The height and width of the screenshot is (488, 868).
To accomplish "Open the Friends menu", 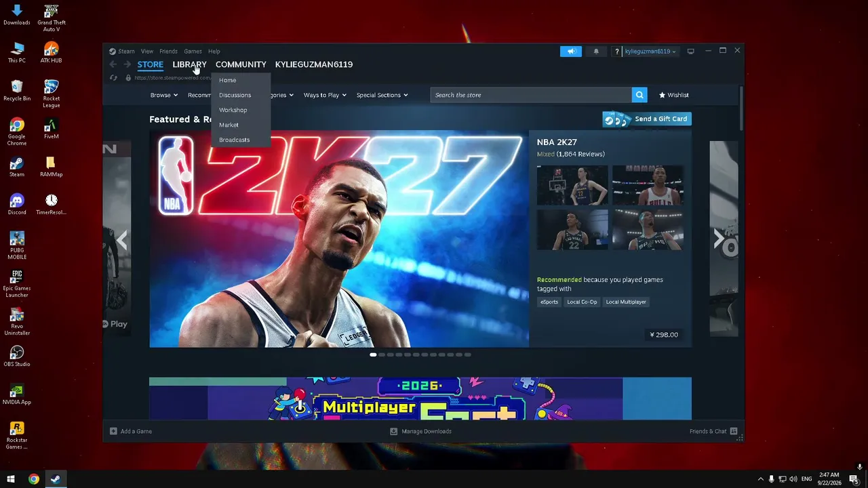I will pyautogui.click(x=168, y=52).
